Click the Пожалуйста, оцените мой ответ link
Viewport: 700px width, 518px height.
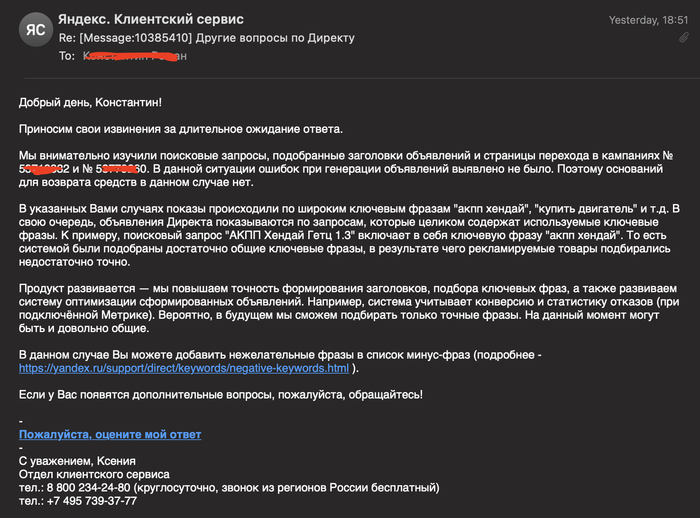coord(110,434)
